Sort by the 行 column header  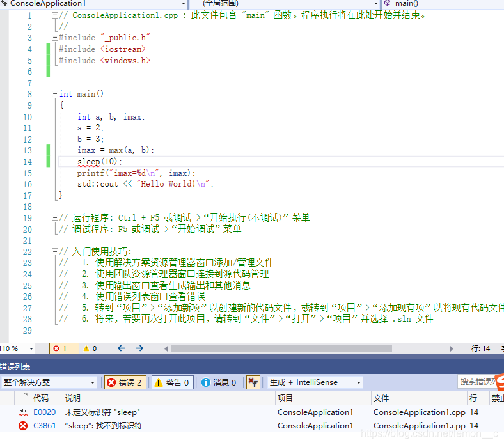pos(473,398)
